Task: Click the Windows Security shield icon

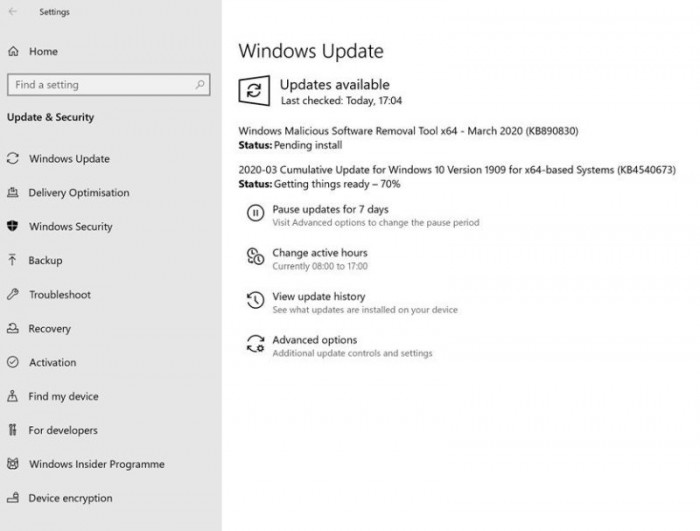Action: point(13,227)
